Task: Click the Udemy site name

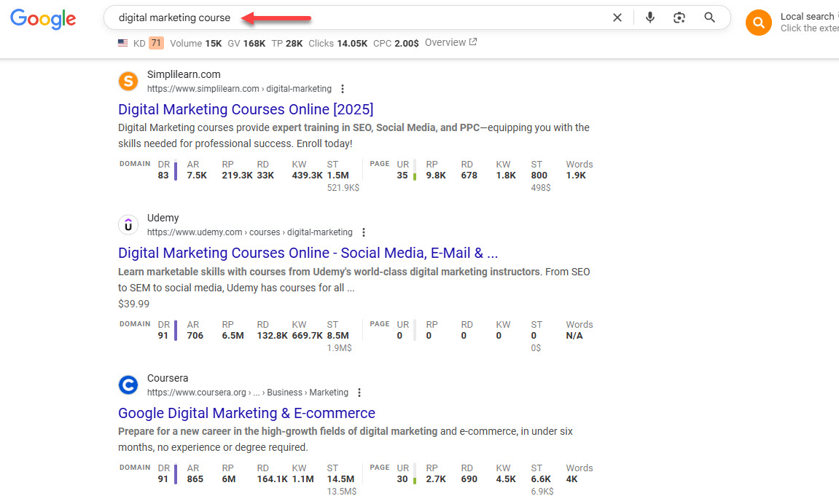Action: [163, 218]
